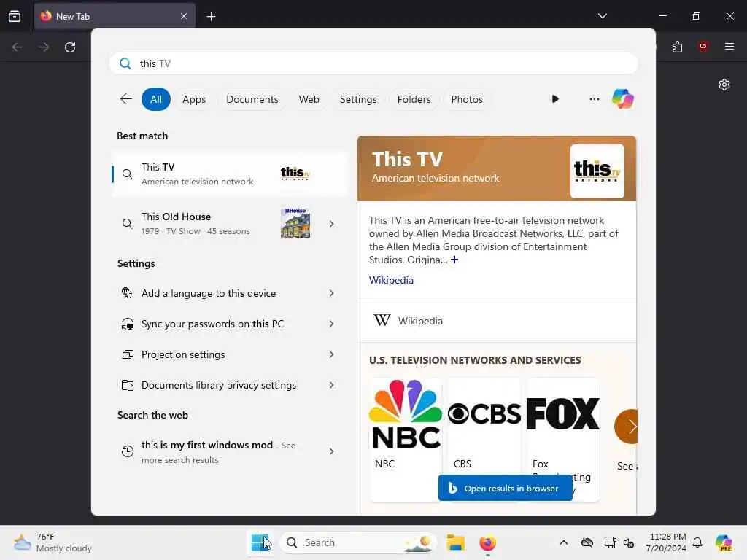Viewport: 747px width, 560px height.
Task: Expand Documents library privacy settings chevron
Action: [332, 385]
